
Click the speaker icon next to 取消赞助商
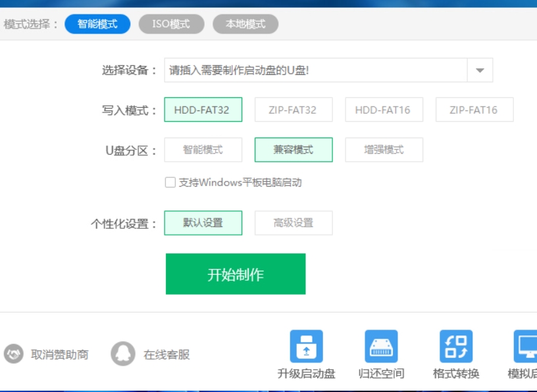pyautogui.click(x=13, y=354)
